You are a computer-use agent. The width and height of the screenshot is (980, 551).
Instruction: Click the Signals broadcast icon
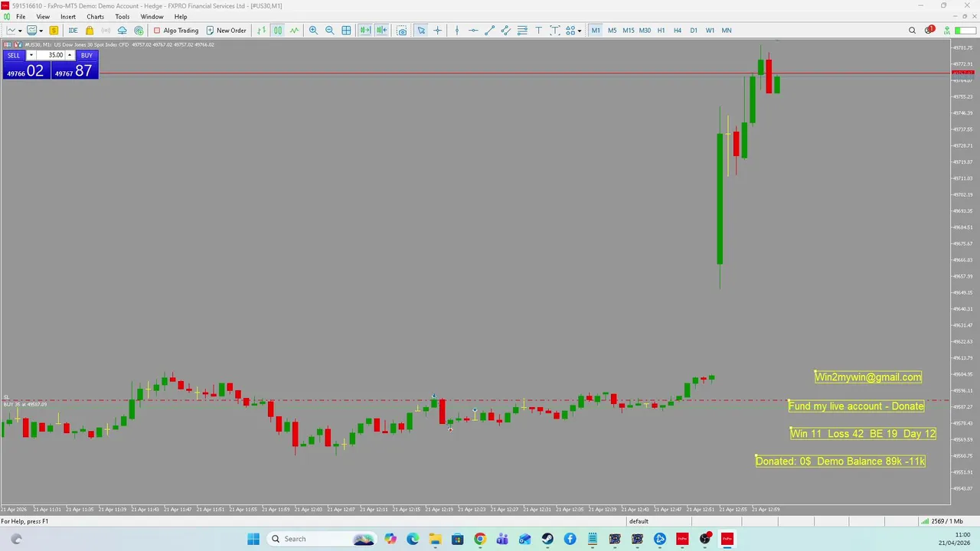click(106, 31)
